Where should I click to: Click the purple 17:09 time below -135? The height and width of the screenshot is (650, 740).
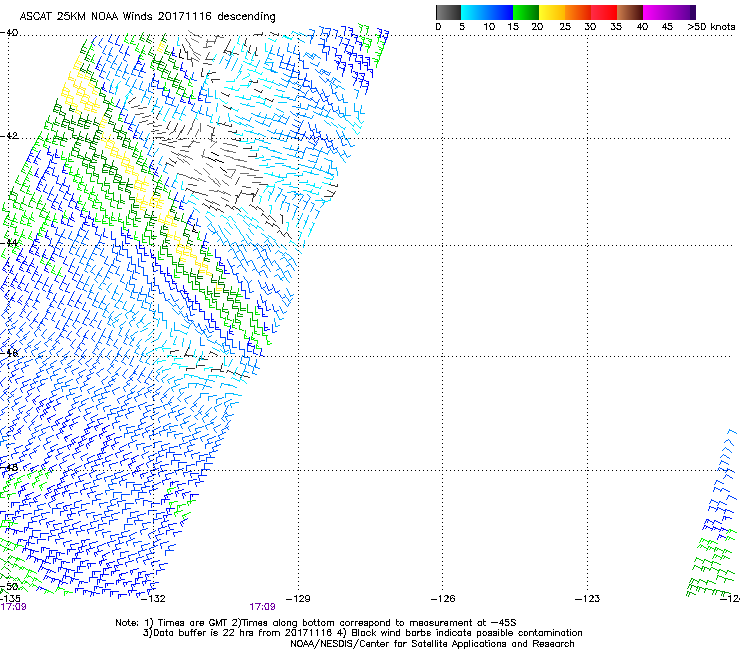tap(13, 607)
